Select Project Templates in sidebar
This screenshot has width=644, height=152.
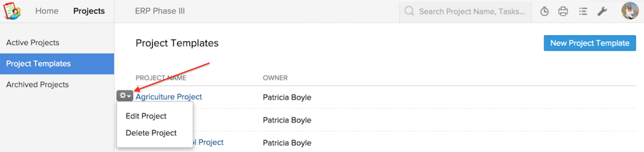38,63
